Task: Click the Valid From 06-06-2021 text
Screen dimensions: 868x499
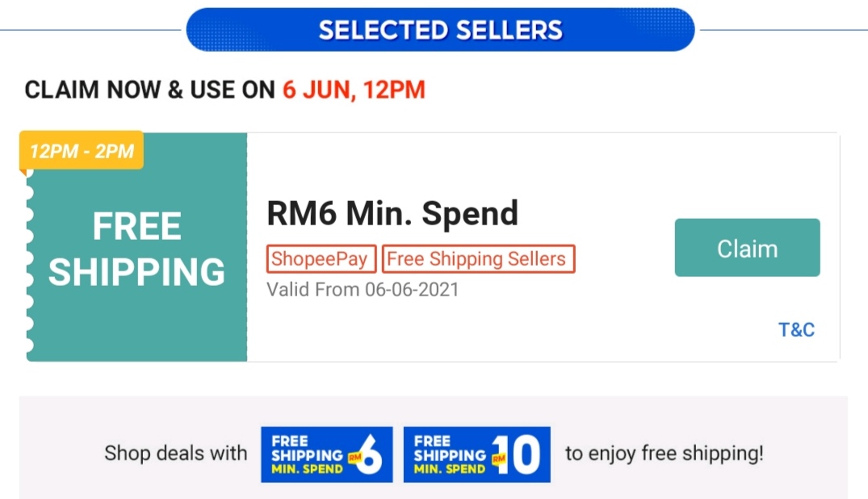Action: point(363,289)
